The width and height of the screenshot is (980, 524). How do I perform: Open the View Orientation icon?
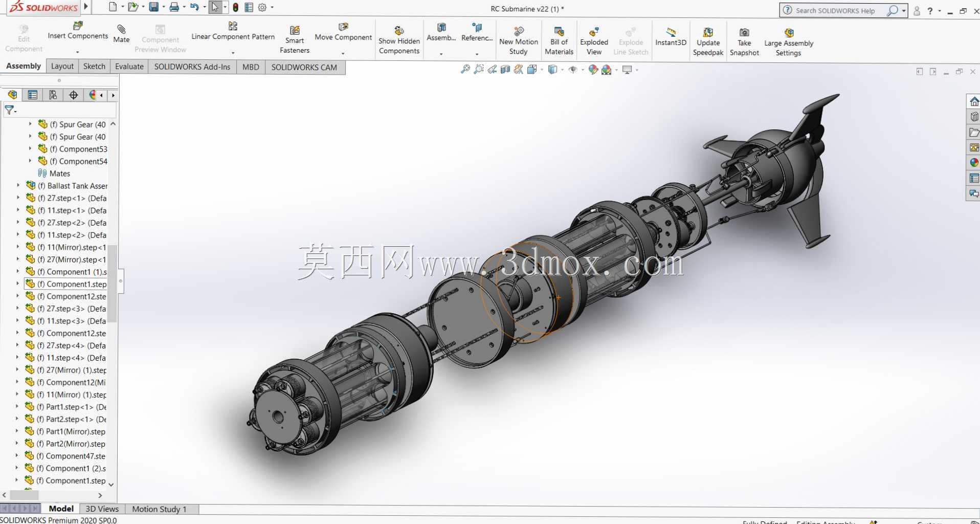[532, 69]
